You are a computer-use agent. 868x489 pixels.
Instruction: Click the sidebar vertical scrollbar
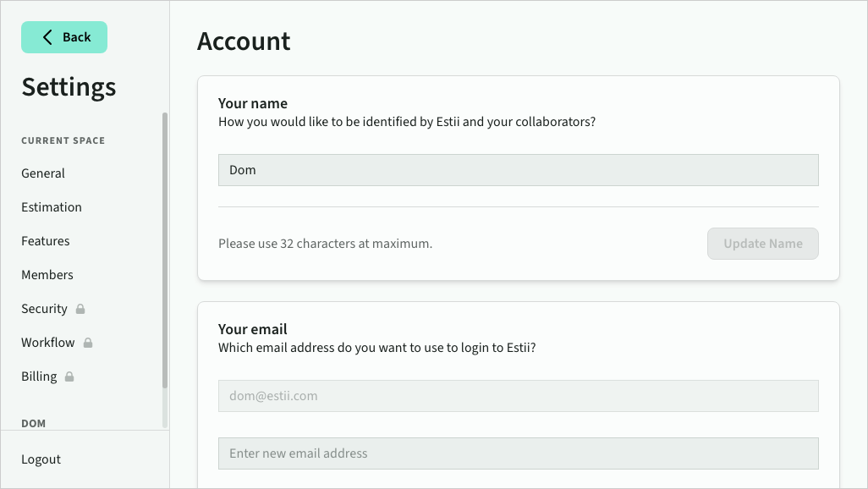(165, 254)
